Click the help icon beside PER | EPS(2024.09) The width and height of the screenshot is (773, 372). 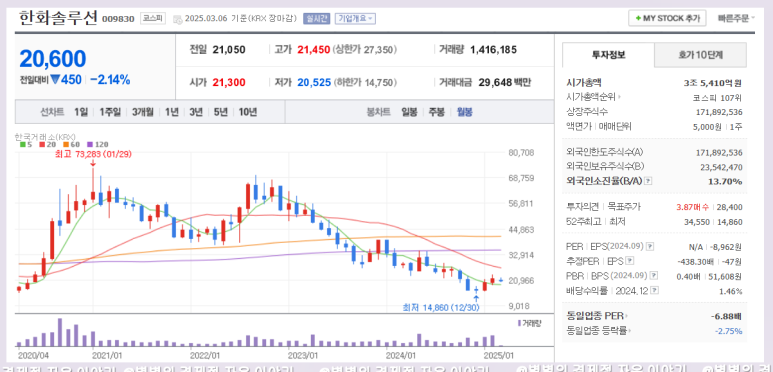(x=650, y=246)
